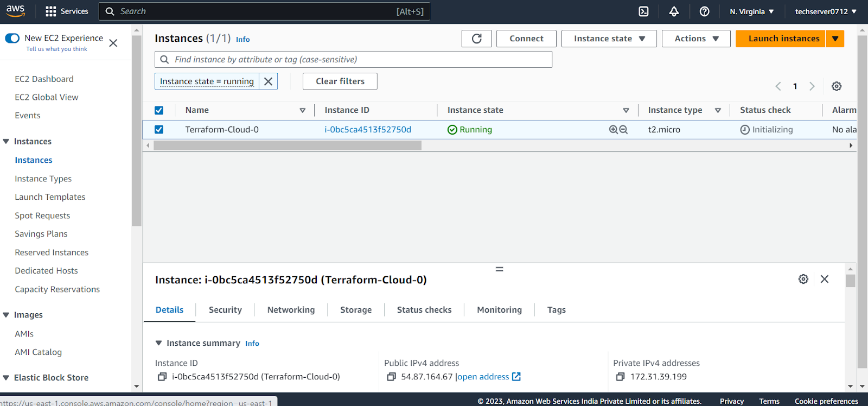The height and width of the screenshot is (406, 868).
Task: Remove the Instance state = running filter
Action: coord(268,81)
